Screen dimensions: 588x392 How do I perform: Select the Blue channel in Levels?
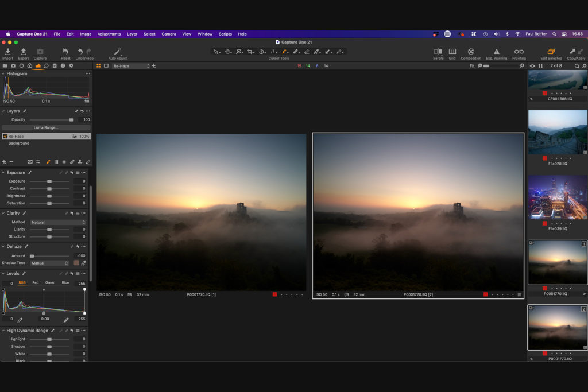(x=65, y=282)
